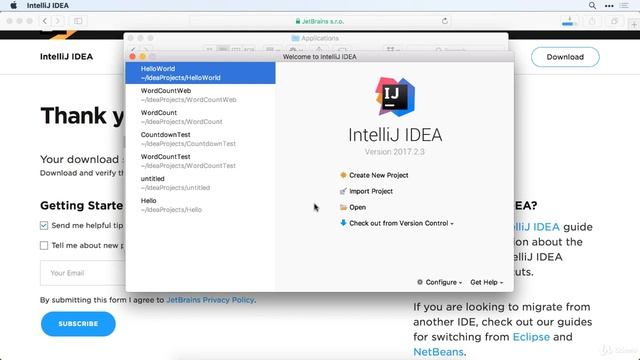Click the Import Project link
The height and width of the screenshot is (360, 640).
(x=371, y=191)
